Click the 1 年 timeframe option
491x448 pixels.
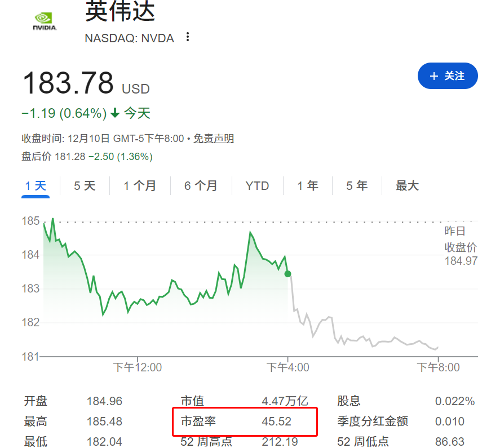(x=308, y=185)
